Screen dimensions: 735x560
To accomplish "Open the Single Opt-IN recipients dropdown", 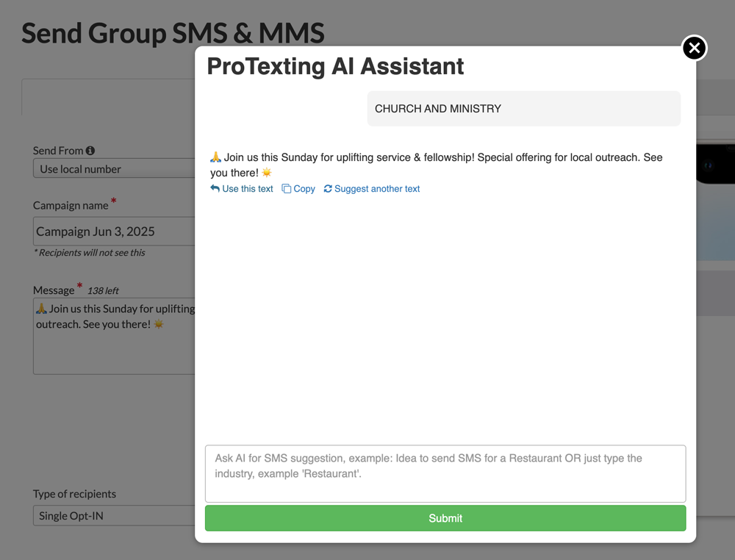I will (x=115, y=515).
